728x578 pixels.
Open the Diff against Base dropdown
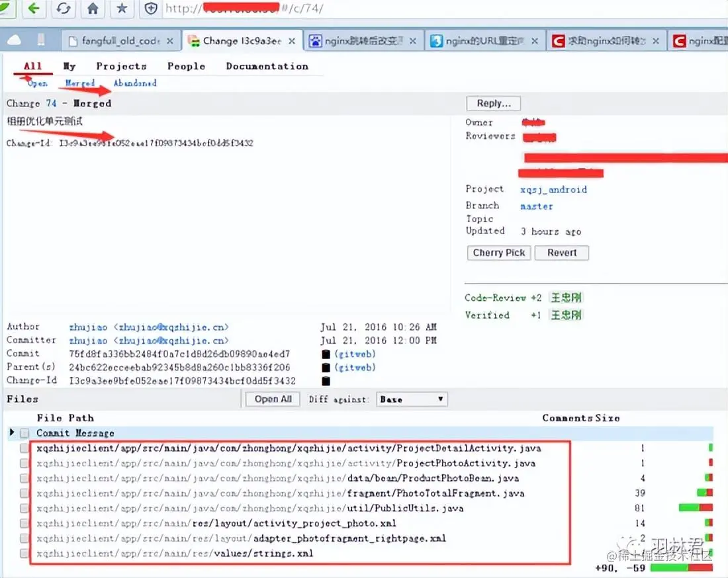click(x=412, y=399)
